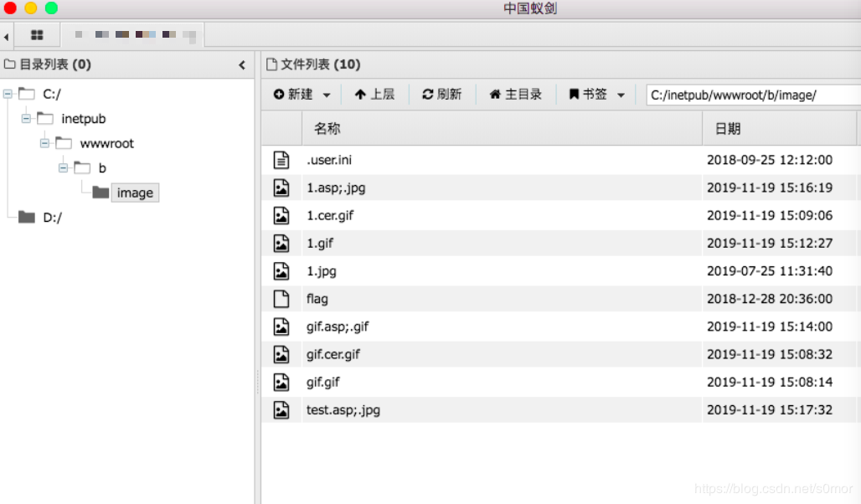Viewport: 861px width, 504px height.
Task: Refresh the file list with 刷新
Action: pyautogui.click(x=442, y=95)
